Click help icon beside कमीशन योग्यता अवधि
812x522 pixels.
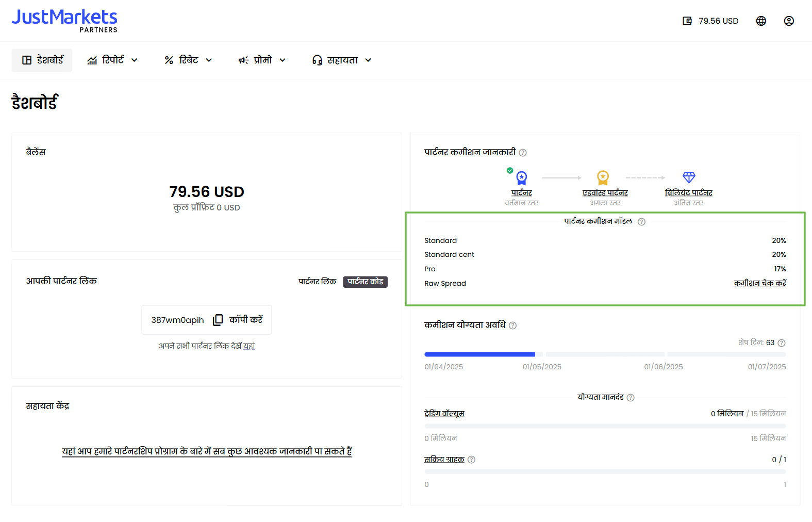(x=512, y=325)
